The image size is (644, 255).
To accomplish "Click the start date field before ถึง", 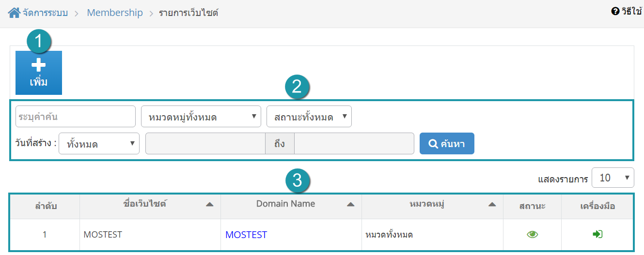I will 205,144.
